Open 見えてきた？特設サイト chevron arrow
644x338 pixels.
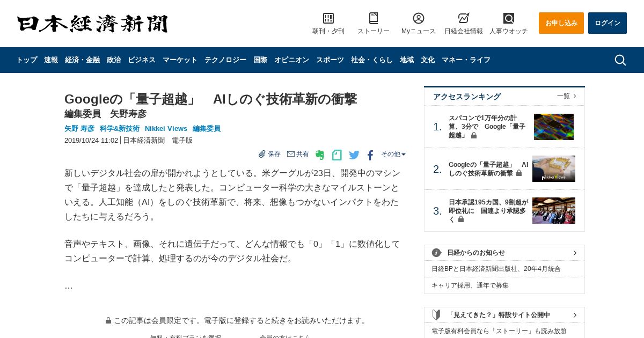pos(575,315)
